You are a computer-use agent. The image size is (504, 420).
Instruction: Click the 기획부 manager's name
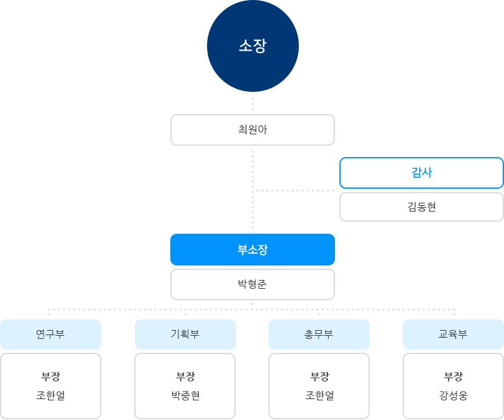coord(185,396)
